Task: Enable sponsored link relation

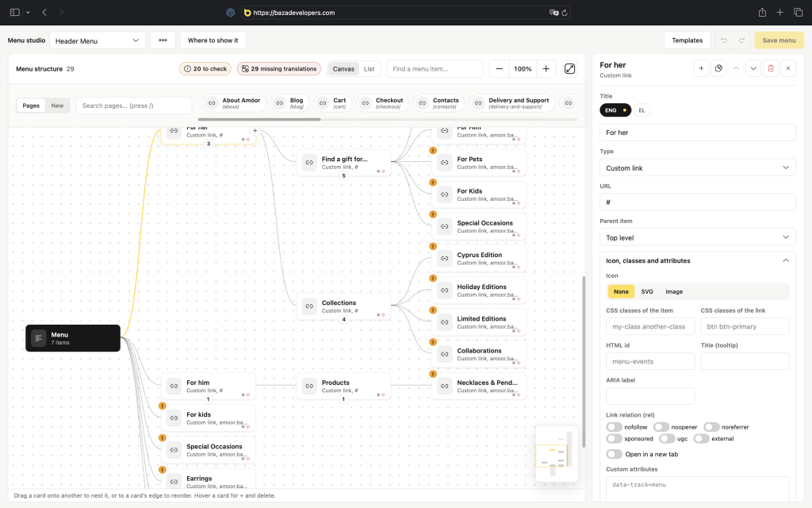Action: [615, 438]
